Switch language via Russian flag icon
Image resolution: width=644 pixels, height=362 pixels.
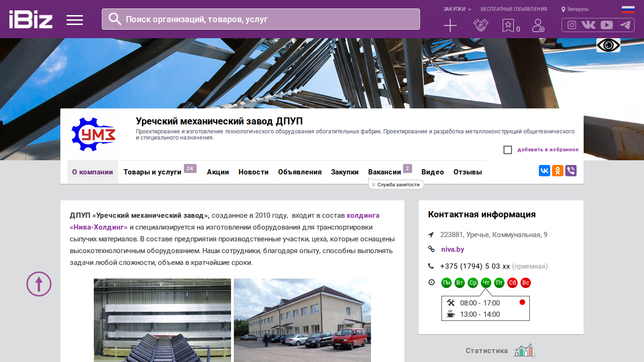[628, 9]
